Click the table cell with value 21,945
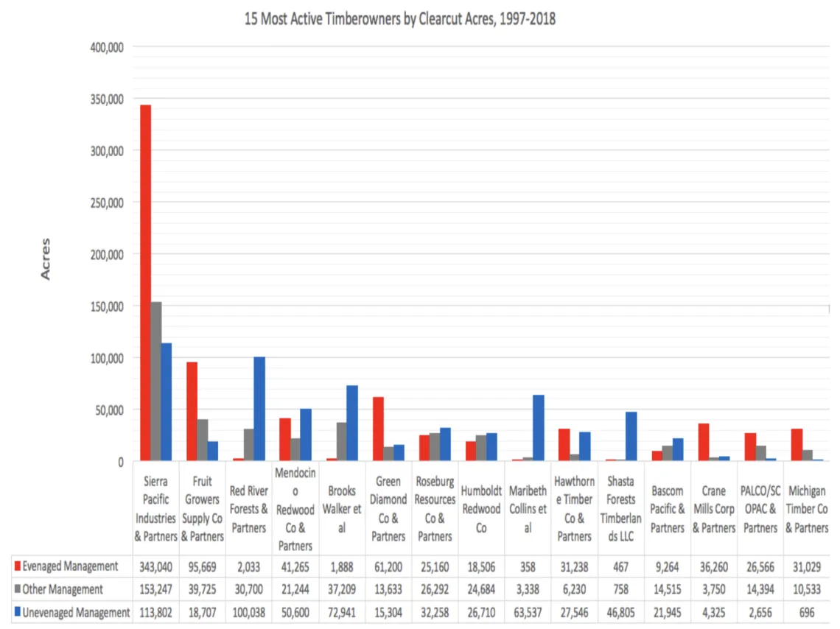Image resolution: width=840 pixels, height=629 pixels. tap(667, 612)
